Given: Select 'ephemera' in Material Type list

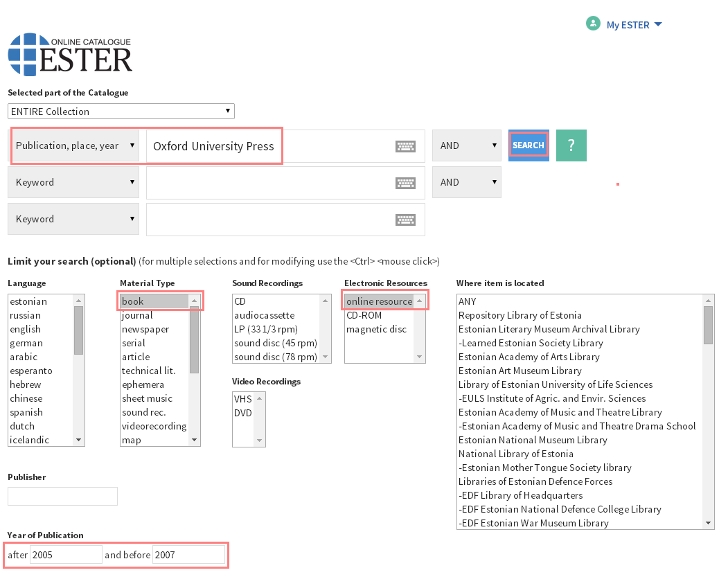Looking at the screenshot, I should pos(154,385).
